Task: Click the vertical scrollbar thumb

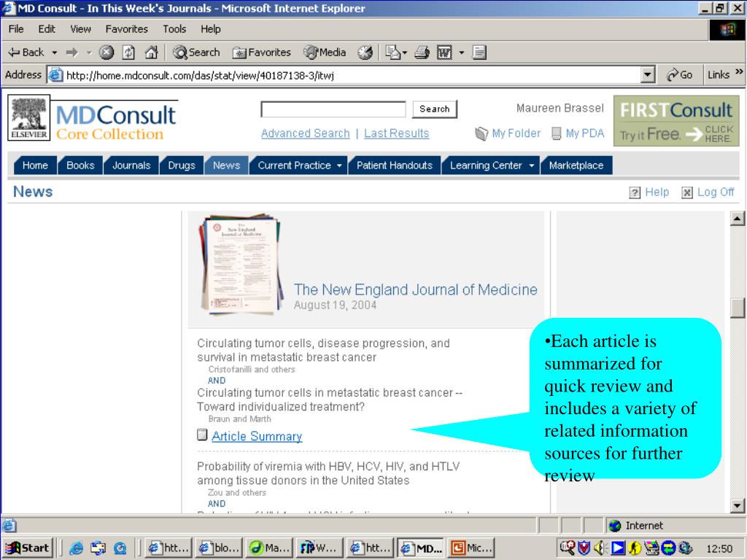Action: coord(737,308)
